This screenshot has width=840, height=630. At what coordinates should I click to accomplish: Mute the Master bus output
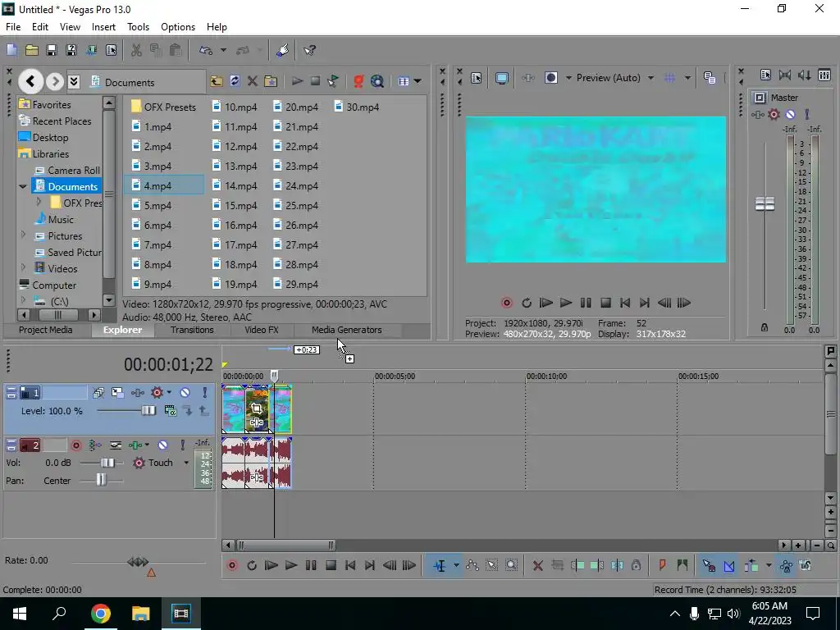click(x=790, y=114)
